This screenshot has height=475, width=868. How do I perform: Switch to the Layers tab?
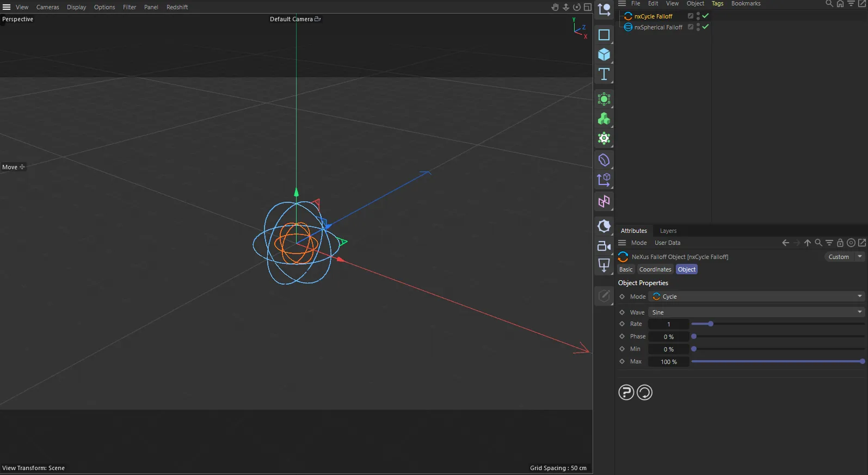pyautogui.click(x=668, y=231)
